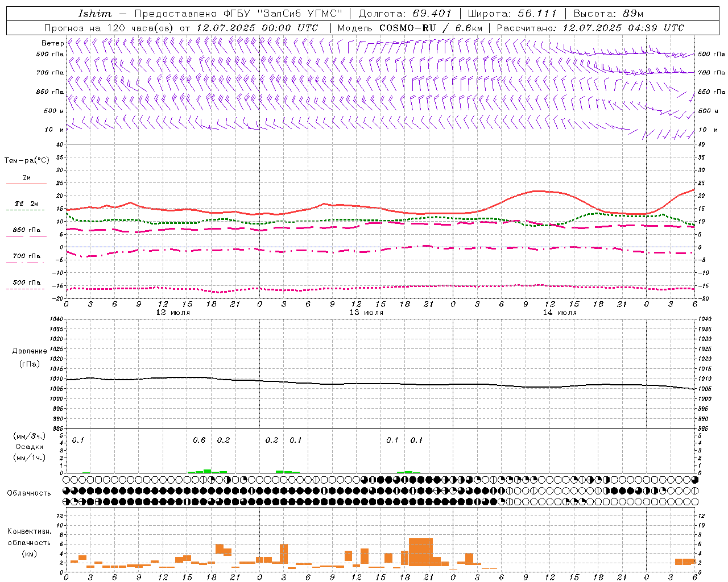Click the "Ветер" wind panel label

coord(52,43)
